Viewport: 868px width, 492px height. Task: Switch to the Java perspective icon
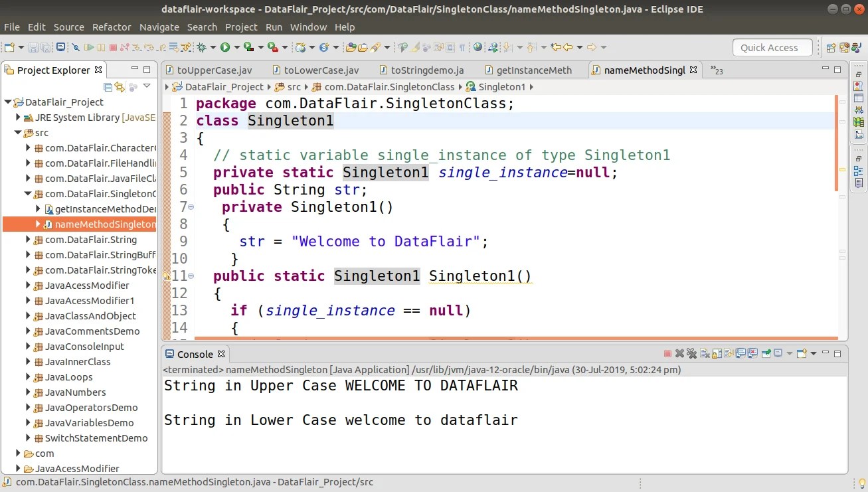(855, 48)
